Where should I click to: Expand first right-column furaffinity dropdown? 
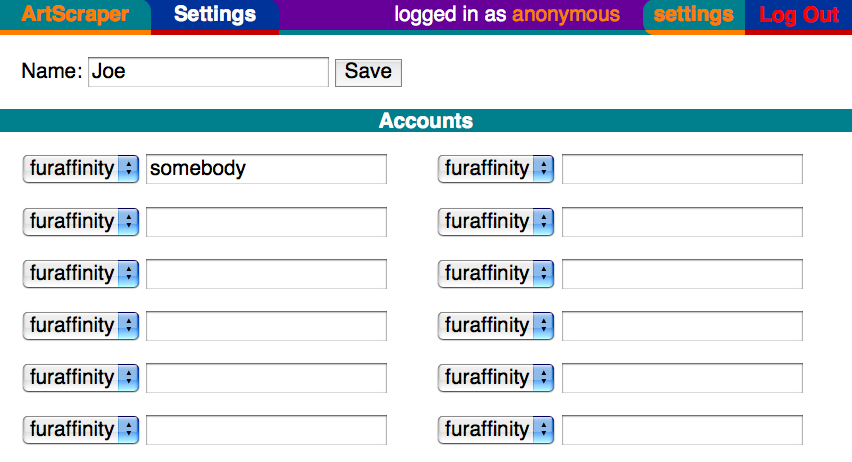pos(496,168)
